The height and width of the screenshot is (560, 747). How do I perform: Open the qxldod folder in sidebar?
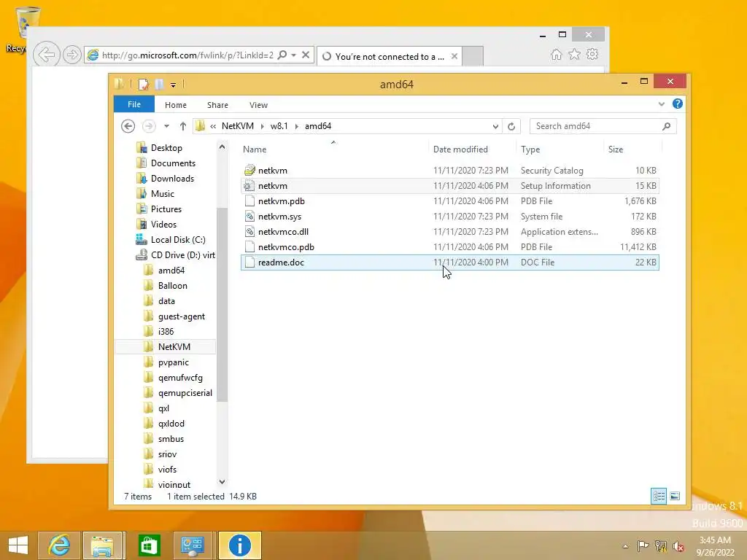pos(171,424)
